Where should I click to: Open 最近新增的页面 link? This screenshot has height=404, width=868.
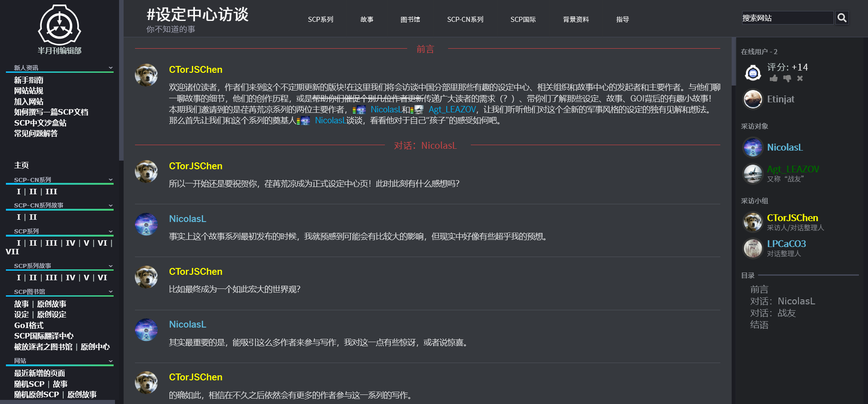coord(40,373)
